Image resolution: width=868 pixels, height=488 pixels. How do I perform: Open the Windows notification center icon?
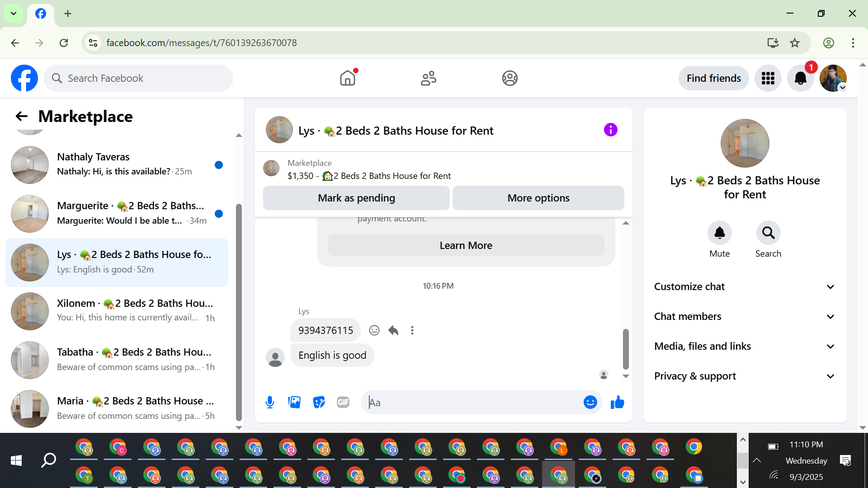(x=845, y=460)
